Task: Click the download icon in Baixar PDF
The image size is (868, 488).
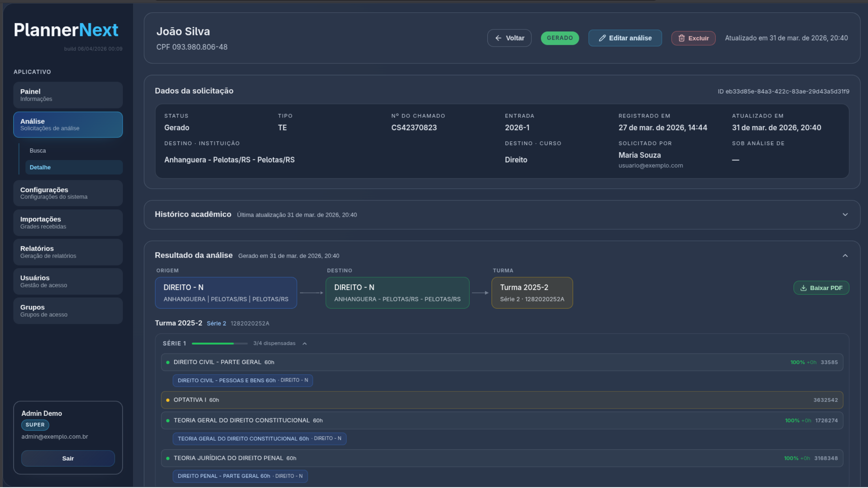Action: [803, 288]
